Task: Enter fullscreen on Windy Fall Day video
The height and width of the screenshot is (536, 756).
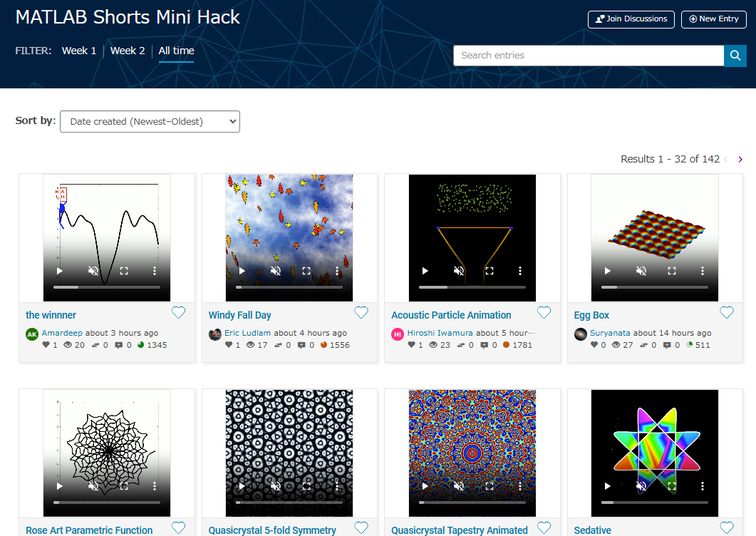Action: [x=306, y=271]
